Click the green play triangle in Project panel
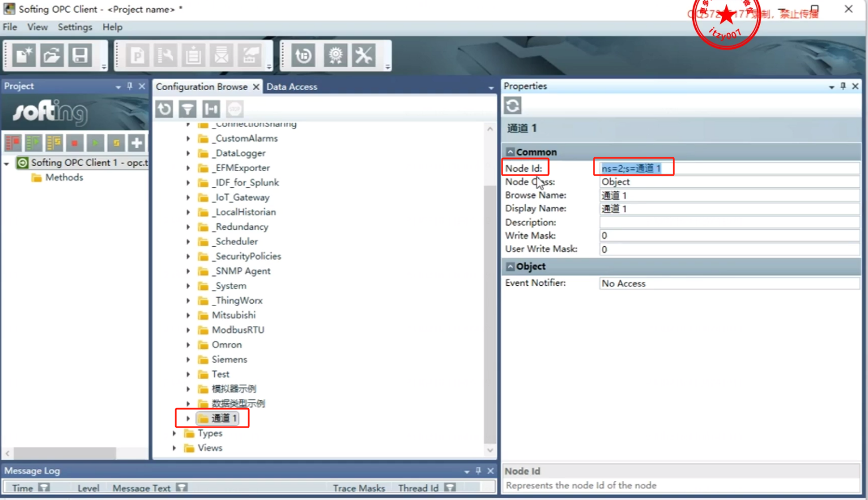The image size is (868, 500). point(95,142)
